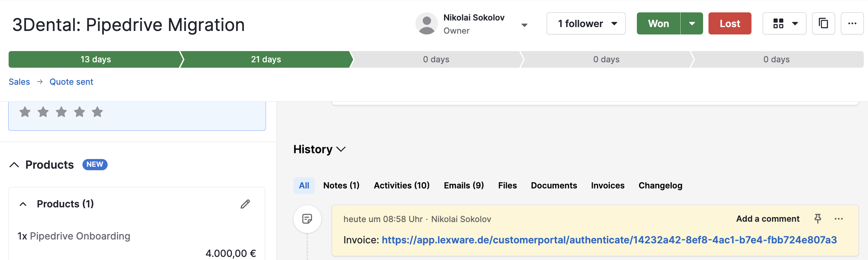The height and width of the screenshot is (260, 868).
Task: Click the deal title 3Dental: Pipedrive Migration
Action: click(x=129, y=25)
